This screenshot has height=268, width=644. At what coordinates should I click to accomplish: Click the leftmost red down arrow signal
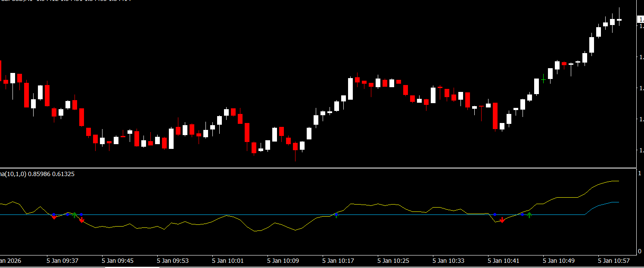(54, 217)
